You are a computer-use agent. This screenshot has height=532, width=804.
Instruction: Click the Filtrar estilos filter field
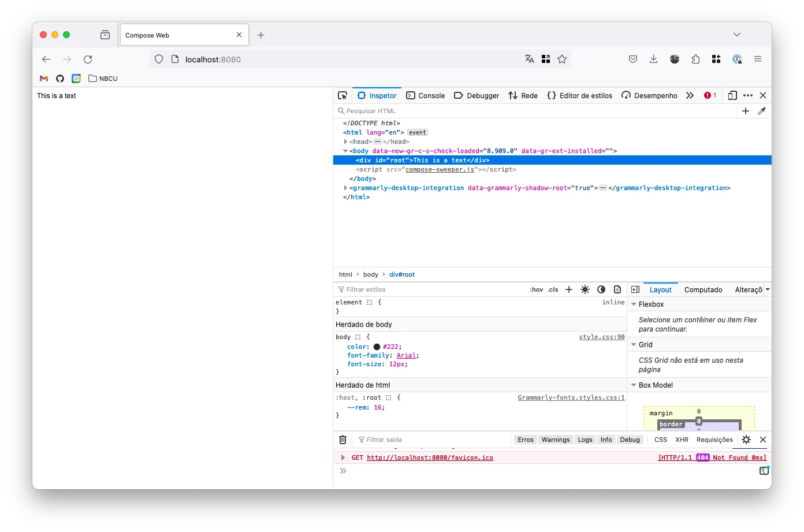[430, 289]
